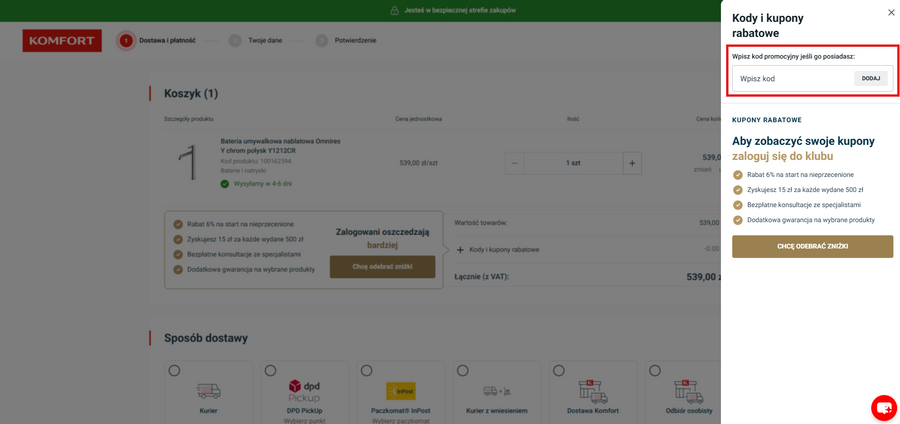Image resolution: width=900 pixels, height=424 pixels.
Task: Select the Kurier delivery radio button
Action: tap(174, 371)
